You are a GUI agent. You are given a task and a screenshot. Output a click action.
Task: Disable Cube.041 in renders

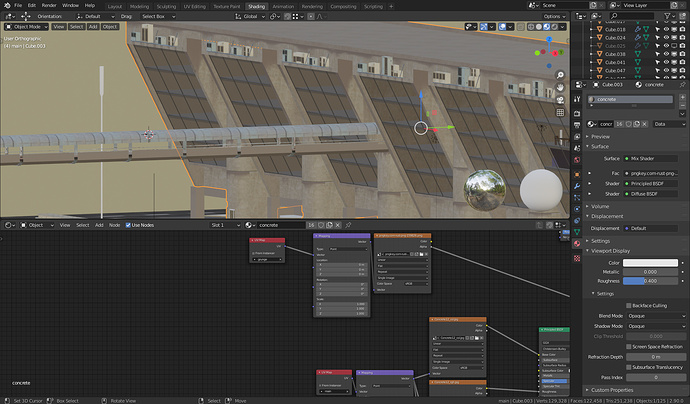click(682, 62)
